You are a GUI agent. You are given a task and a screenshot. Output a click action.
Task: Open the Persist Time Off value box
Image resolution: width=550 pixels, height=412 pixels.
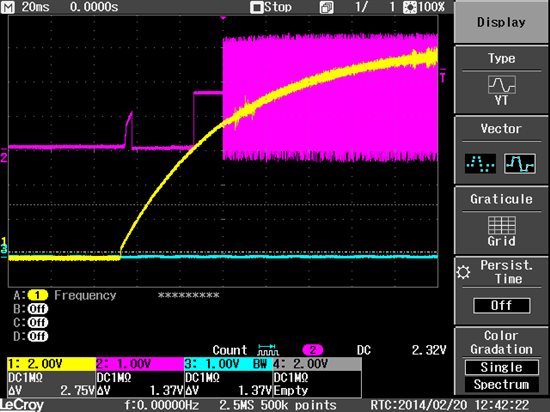(x=502, y=306)
